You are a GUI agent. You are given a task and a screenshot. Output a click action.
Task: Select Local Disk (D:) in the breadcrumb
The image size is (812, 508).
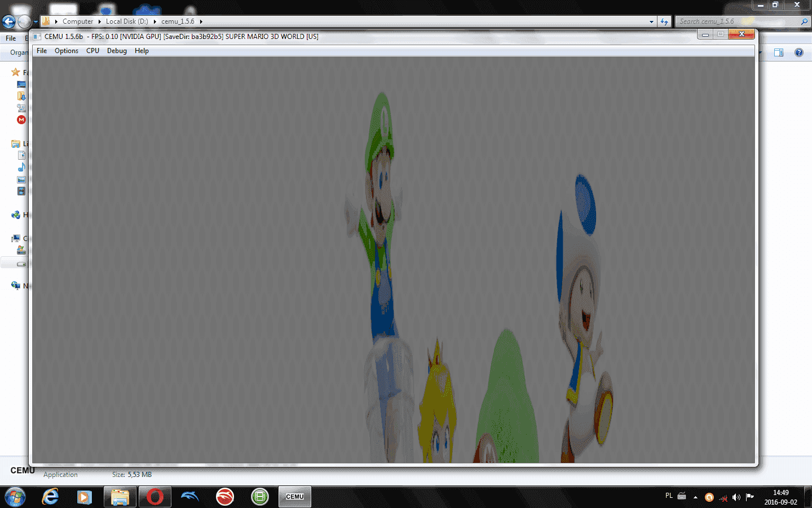tap(127, 21)
